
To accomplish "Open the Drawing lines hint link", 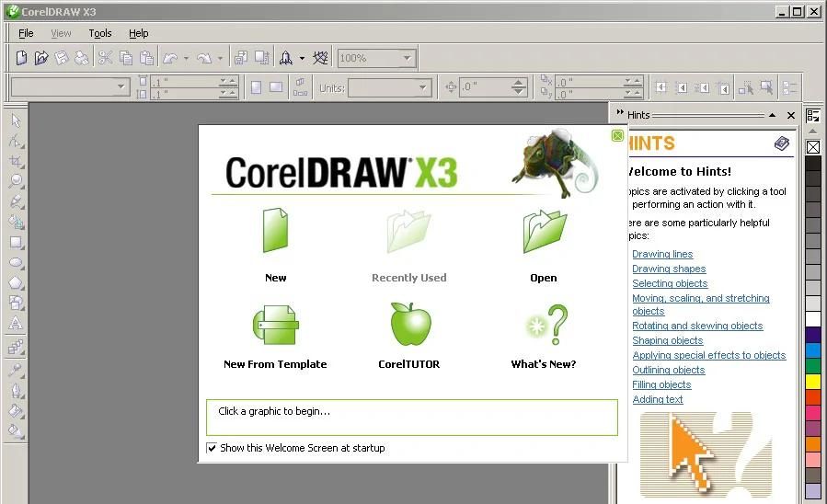I will coord(662,254).
